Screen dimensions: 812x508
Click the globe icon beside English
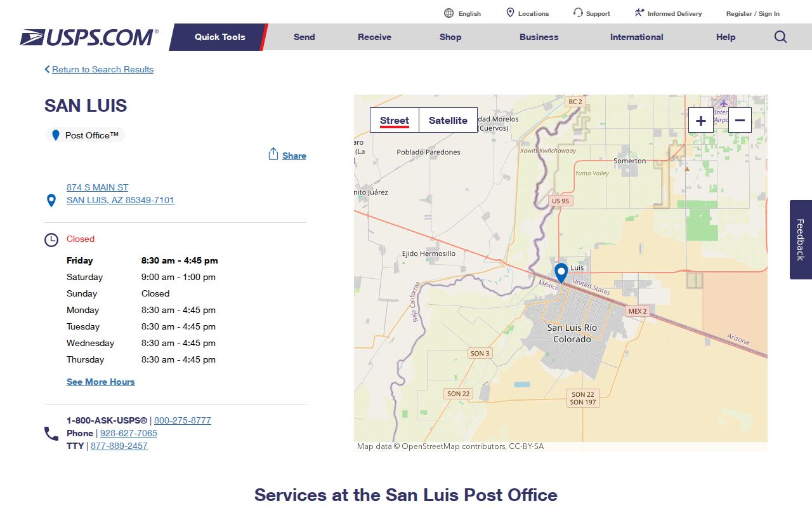pos(449,13)
